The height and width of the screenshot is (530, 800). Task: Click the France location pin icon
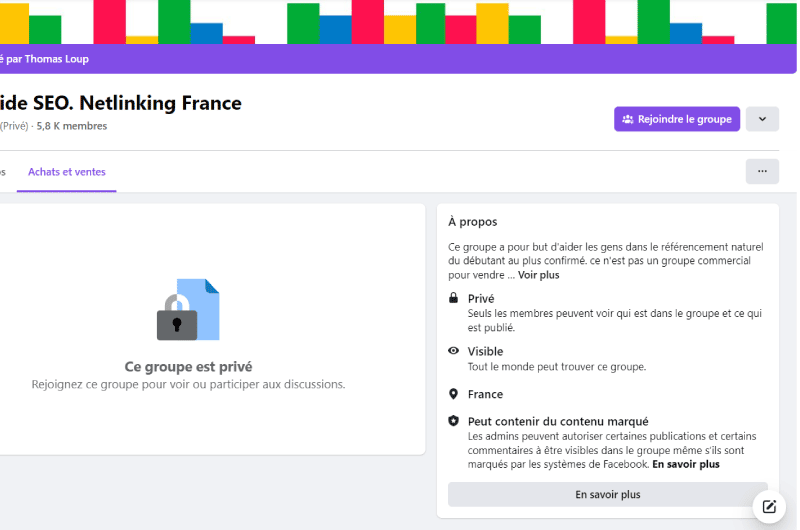pyautogui.click(x=453, y=394)
